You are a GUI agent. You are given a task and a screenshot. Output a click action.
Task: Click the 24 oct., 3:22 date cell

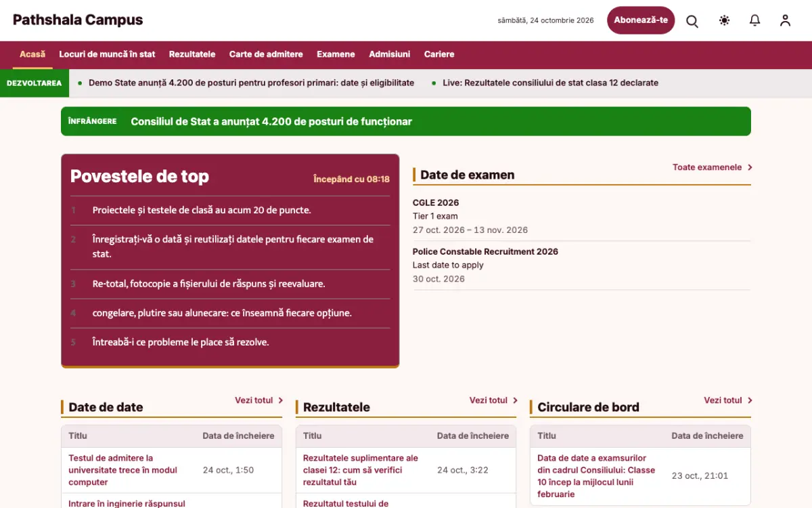click(463, 470)
